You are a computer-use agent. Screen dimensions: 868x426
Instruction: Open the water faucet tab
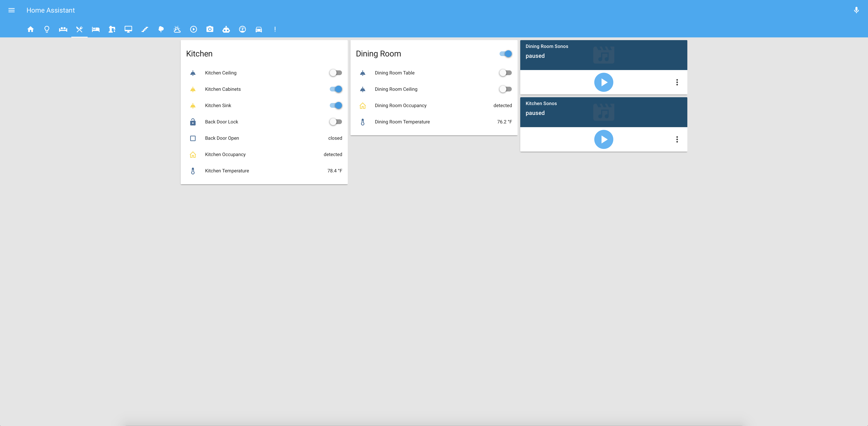coord(112,29)
